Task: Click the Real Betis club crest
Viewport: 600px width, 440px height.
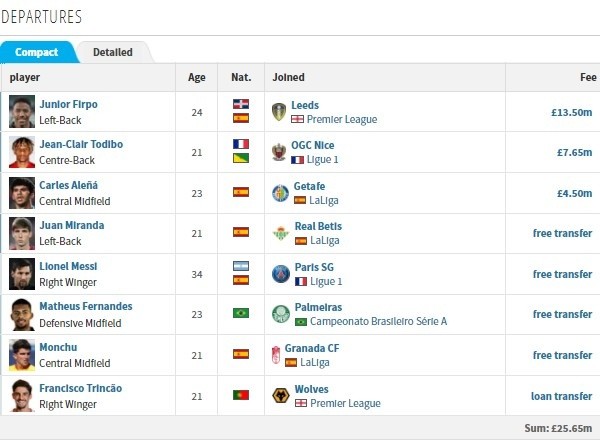Action: 281,233
